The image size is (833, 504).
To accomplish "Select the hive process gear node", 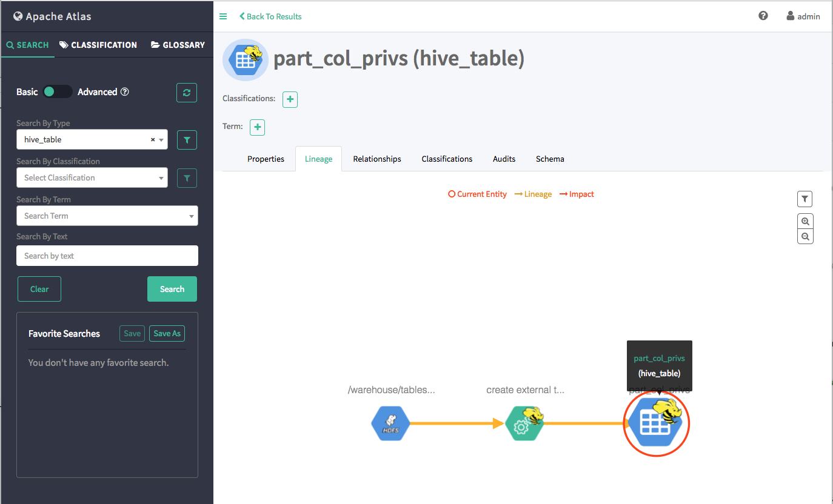I will coord(524,423).
